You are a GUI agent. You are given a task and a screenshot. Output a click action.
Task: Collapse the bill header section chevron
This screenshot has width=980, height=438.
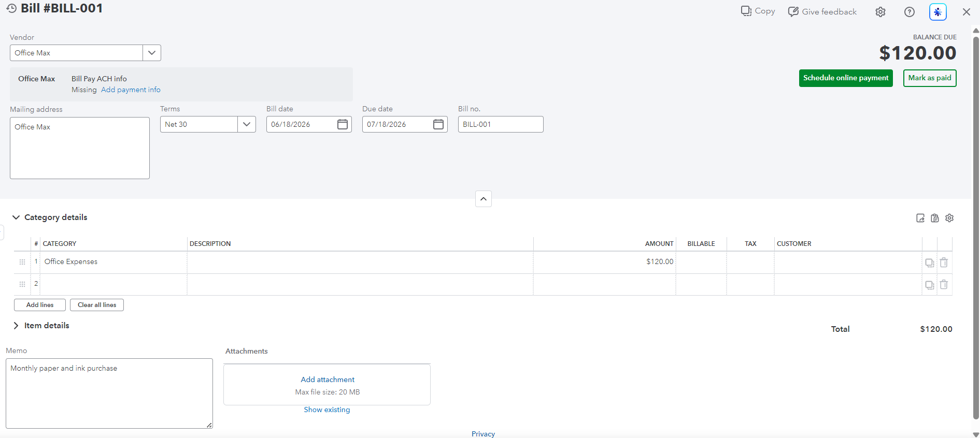pos(484,199)
